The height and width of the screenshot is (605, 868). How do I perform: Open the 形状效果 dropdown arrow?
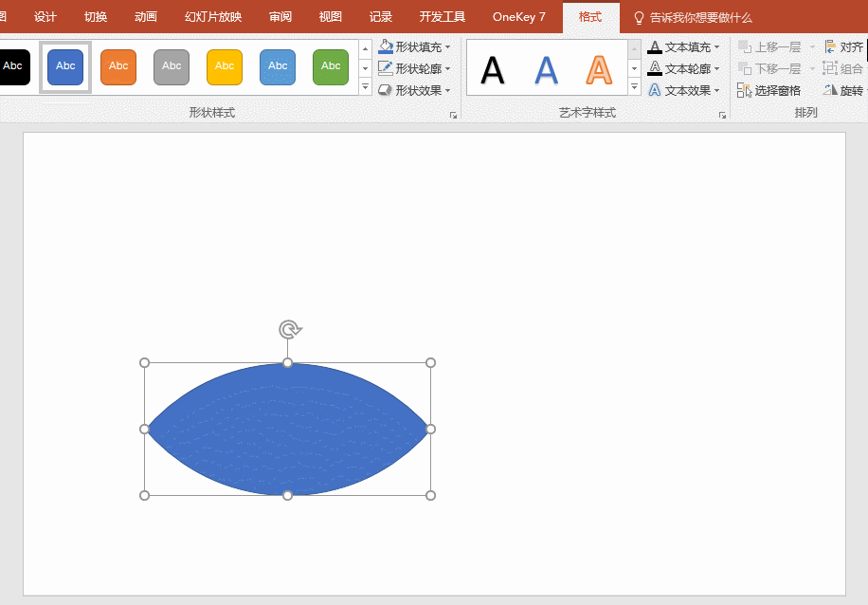click(448, 90)
